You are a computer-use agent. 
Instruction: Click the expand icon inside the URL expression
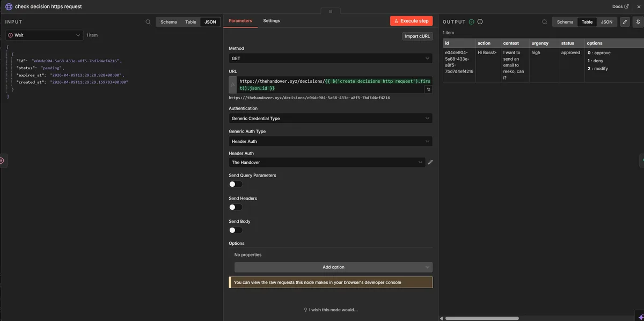pyautogui.click(x=428, y=90)
